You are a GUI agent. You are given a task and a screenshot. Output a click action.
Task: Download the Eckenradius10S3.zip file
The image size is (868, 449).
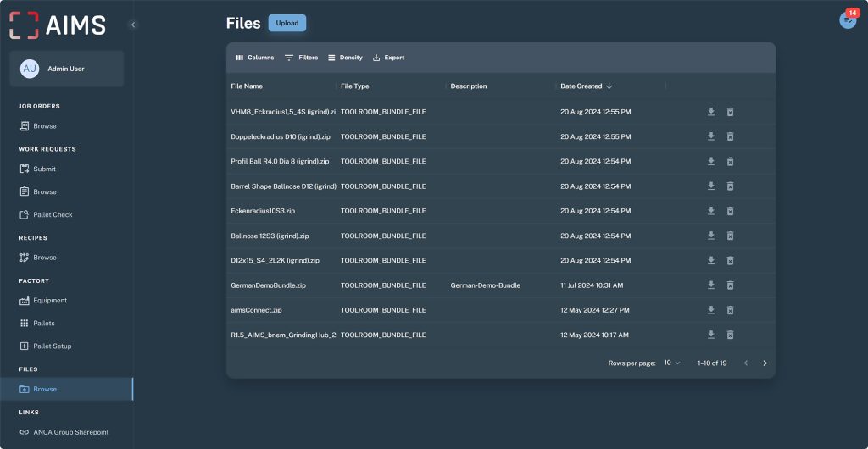pyautogui.click(x=711, y=211)
